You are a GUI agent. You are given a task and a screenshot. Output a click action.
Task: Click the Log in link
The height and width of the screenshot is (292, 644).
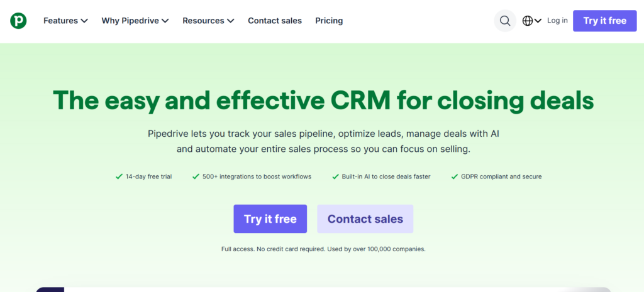tap(557, 21)
